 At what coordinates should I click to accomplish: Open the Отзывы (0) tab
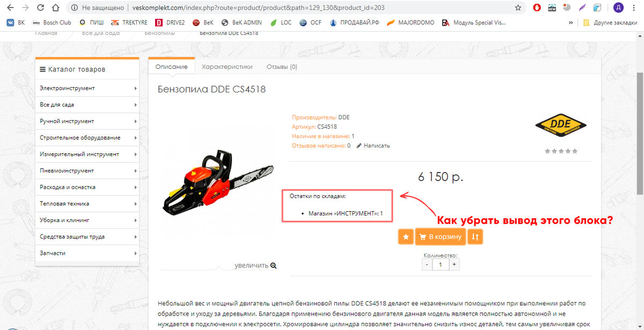[x=282, y=67]
